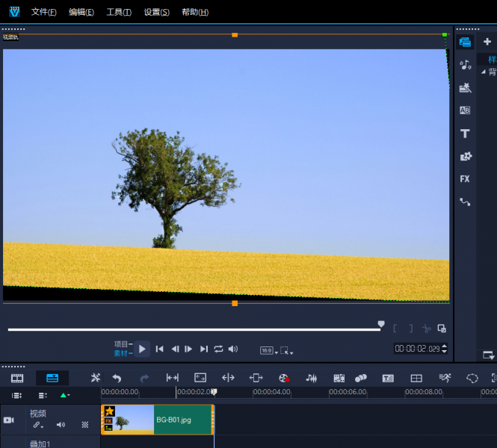This screenshot has height=448, width=497.
Task: Open the Title (T) library panel
Action: pyautogui.click(x=465, y=134)
